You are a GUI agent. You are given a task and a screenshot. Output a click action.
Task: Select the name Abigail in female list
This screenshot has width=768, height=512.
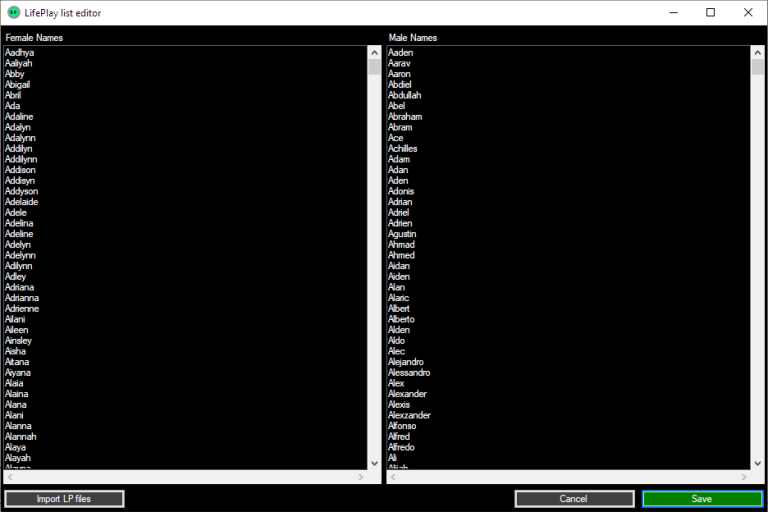[x=18, y=85]
